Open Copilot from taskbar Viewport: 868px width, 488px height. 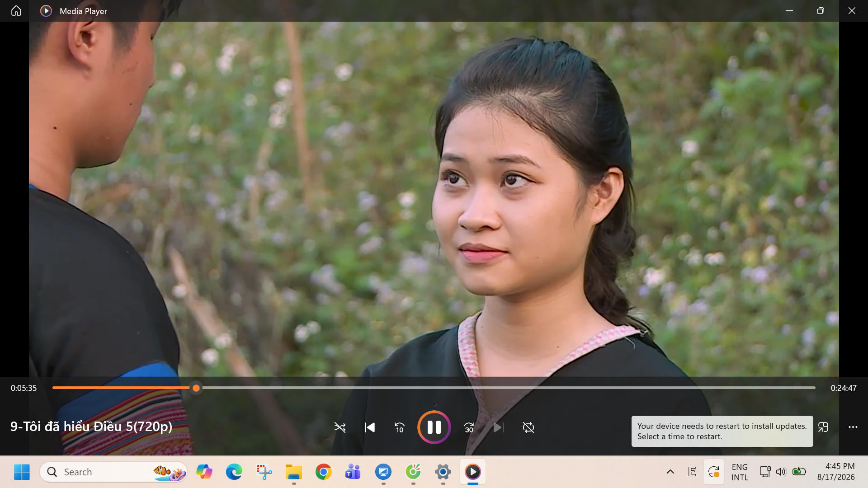[x=204, y=472]
